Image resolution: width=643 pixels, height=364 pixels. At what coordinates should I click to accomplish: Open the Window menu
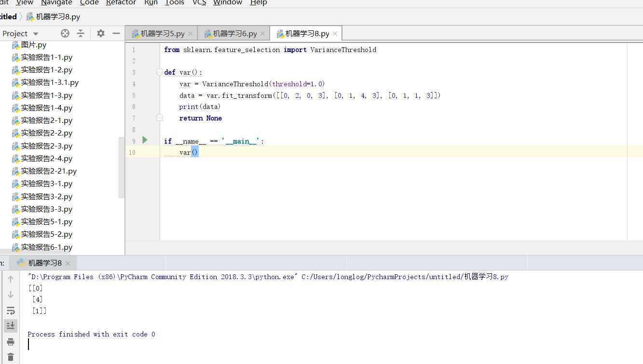click(228, 3)
